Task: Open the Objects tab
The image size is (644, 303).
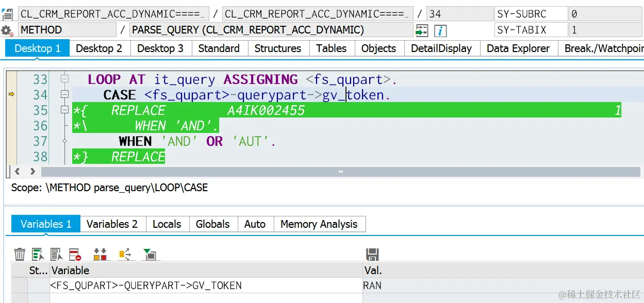Action: point(379,48)
